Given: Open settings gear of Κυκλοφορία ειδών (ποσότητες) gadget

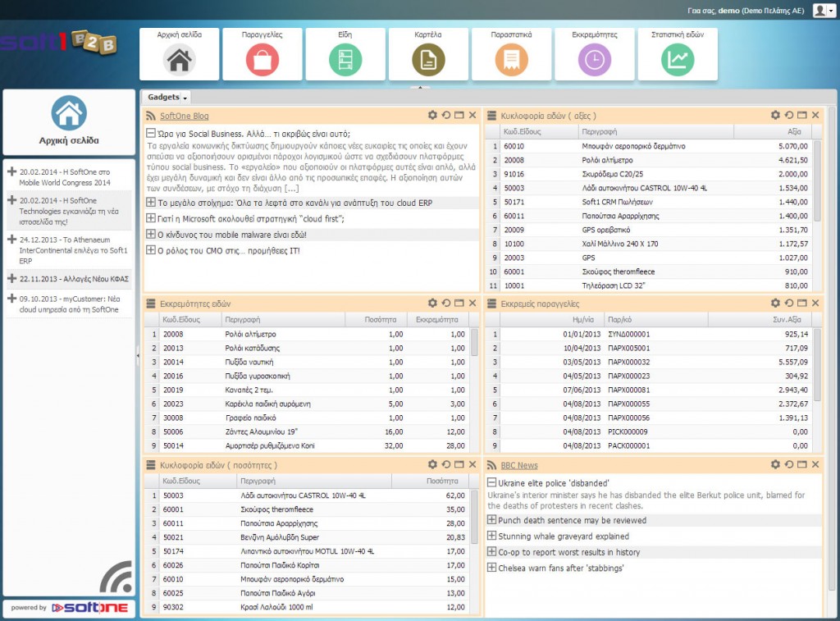Looking at the screenshot, I should [432, 464].
